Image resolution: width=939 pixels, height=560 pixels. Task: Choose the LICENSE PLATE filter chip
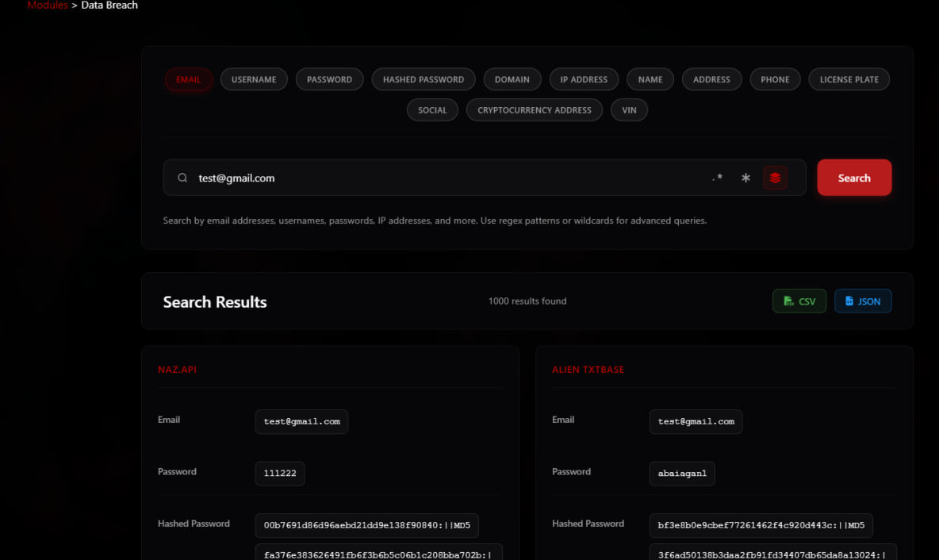(x=849, y=79)
